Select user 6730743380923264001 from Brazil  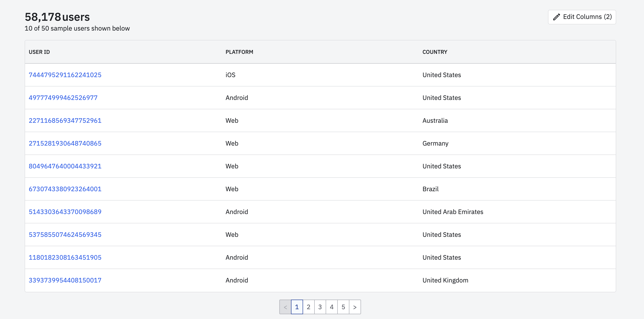65,189
